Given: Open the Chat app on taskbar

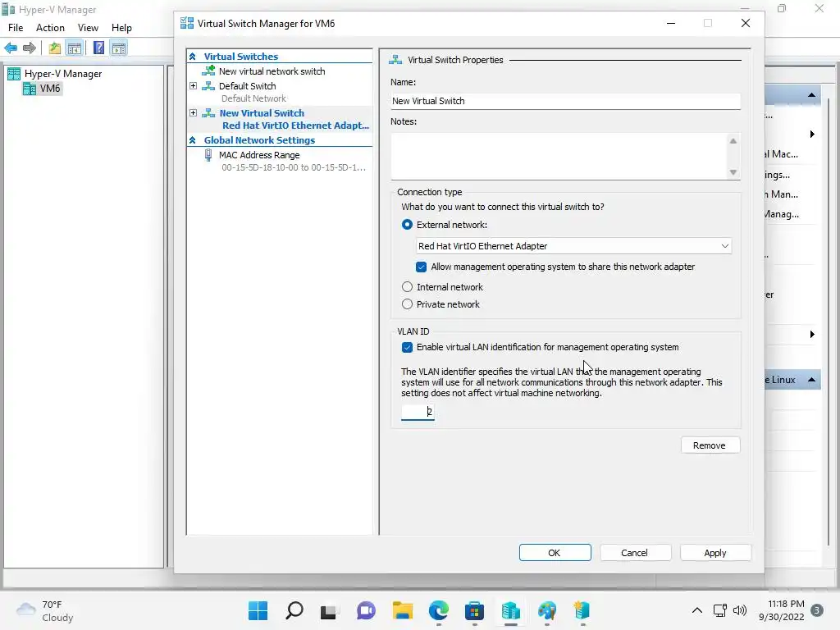Looking at the screenshot, I should [x=366, y=610].
